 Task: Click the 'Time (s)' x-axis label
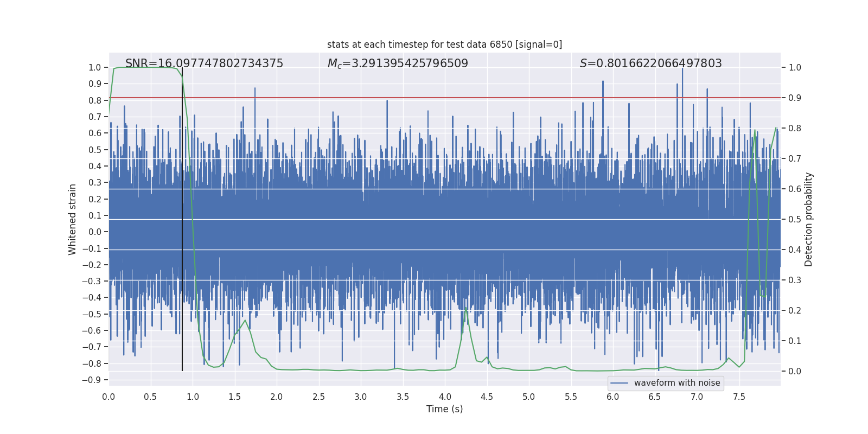coord(444,409)
